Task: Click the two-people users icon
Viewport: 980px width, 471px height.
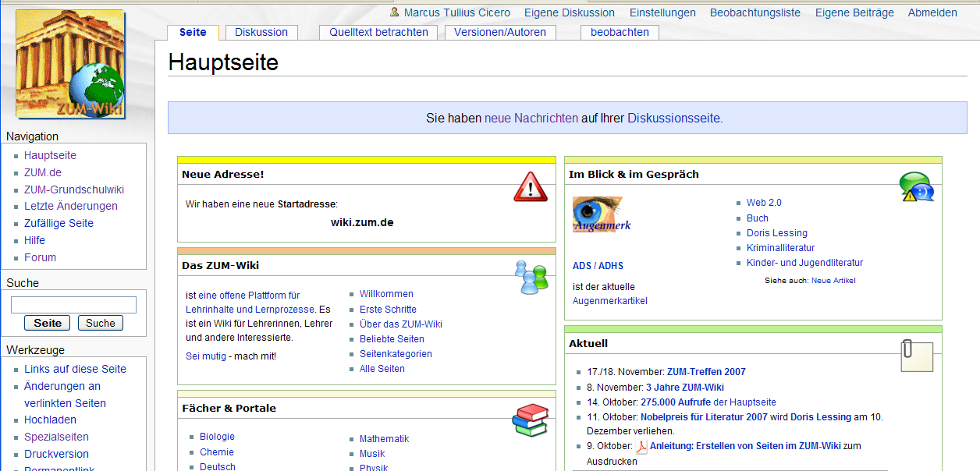Action: [531, 278]
